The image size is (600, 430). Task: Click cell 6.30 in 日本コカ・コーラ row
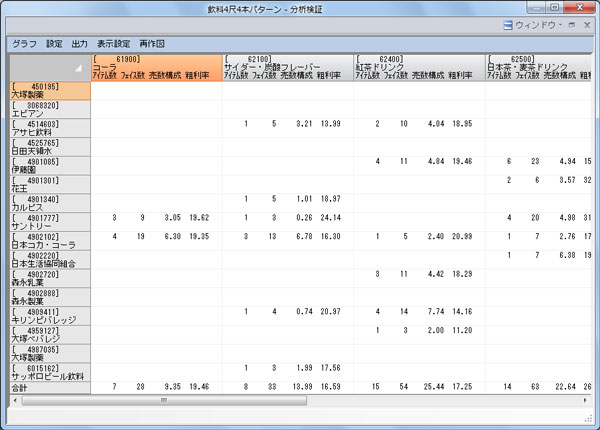(173, 236)
